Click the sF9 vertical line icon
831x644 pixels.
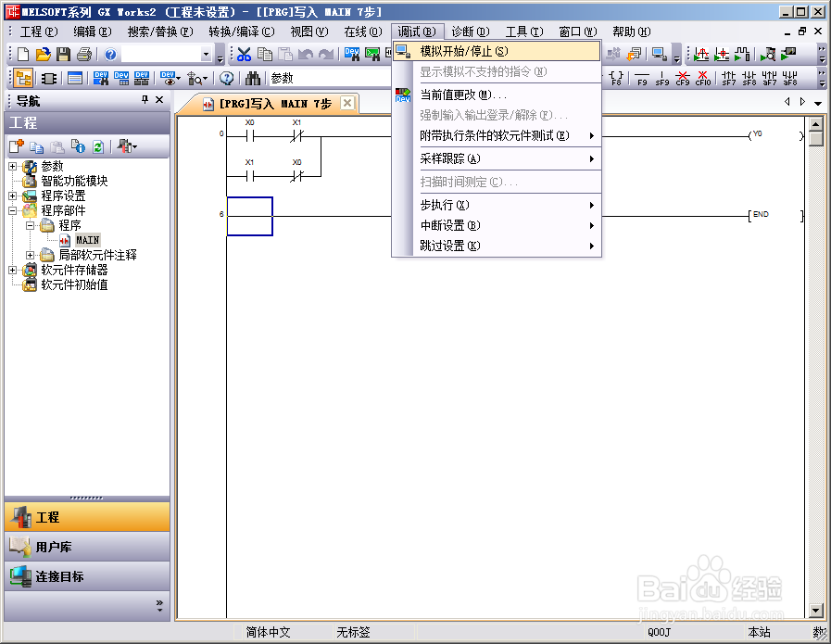[x=662, y=79]
